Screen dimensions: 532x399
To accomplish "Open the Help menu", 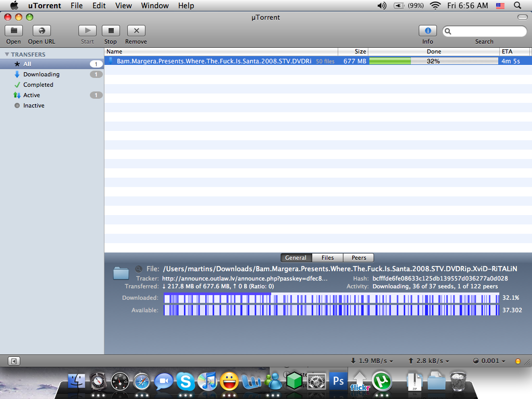I will (187, 6).
